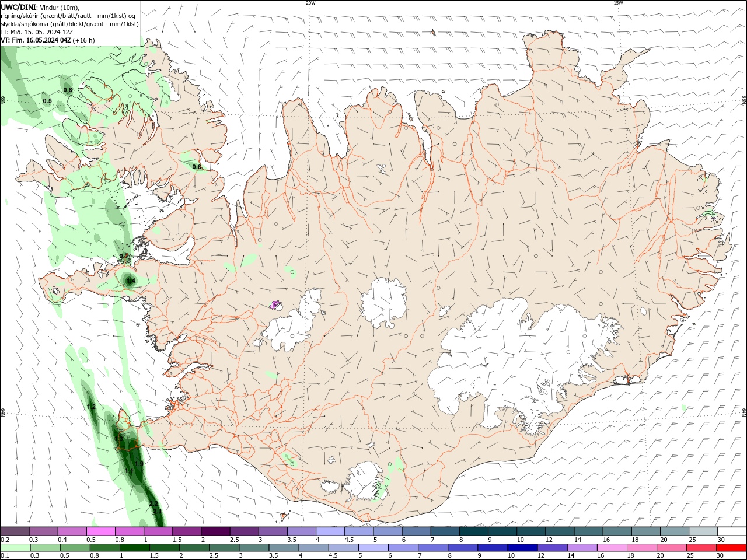The width and height of the screenshot is (747, 560).
Task: Click the darkest green rain swatch labelled 1
Action: click(x=134, y=548)
